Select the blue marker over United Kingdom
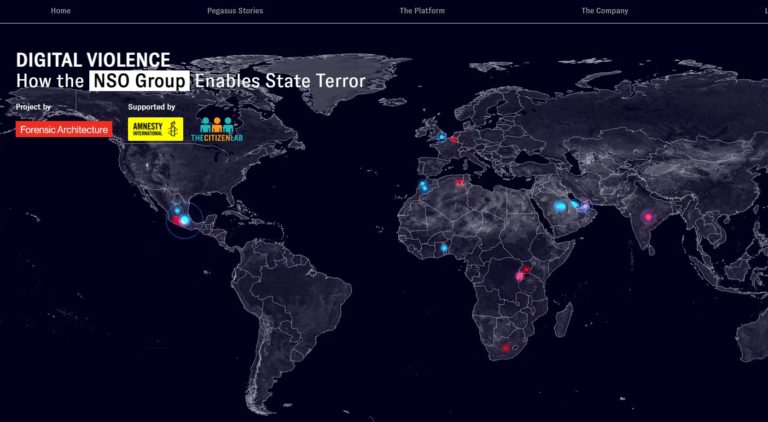 point(441,137)
